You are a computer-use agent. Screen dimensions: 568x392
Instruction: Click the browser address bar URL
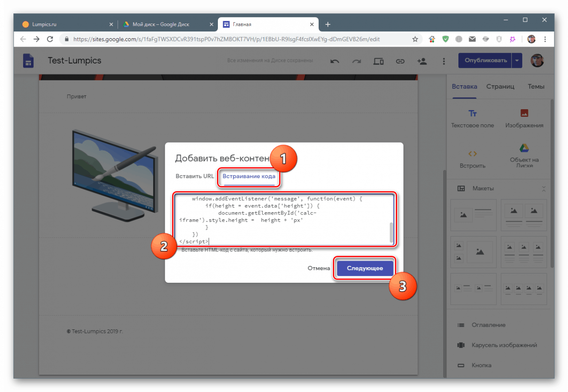point(226,39)
